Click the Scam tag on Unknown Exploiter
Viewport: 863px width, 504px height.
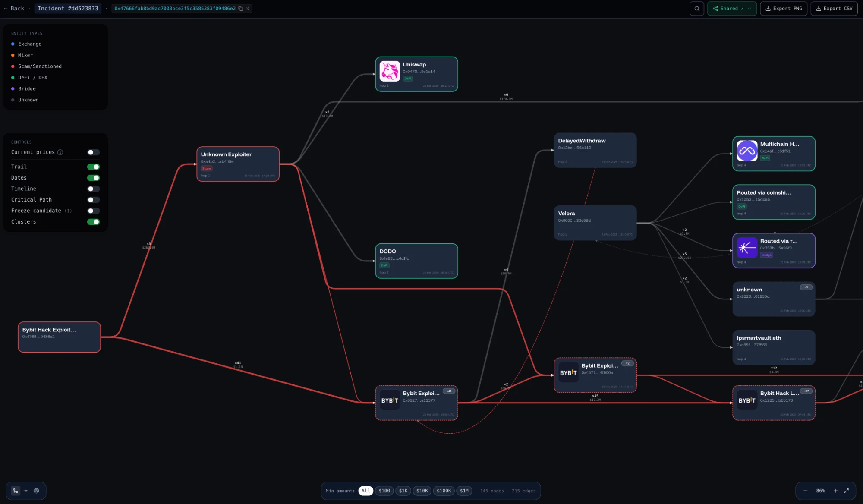[x=207, y=169]
